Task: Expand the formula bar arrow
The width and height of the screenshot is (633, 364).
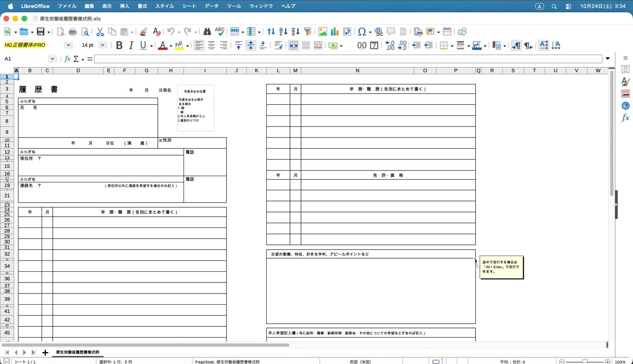Action: click(608, 59)
